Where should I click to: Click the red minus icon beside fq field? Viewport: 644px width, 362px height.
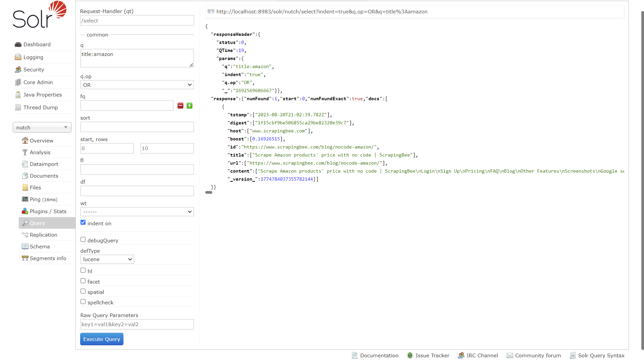click(x=180, y=106)
